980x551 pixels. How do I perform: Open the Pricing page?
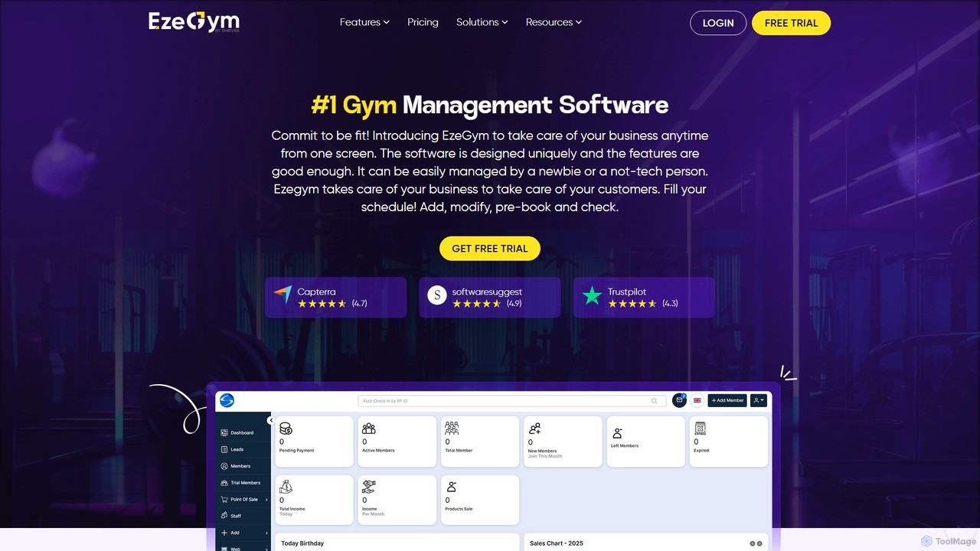[x=423, y=22]
